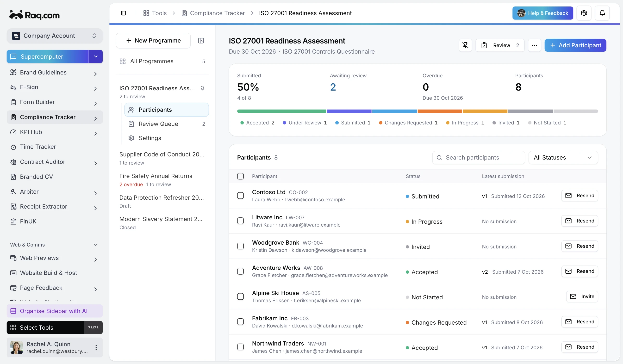Click the Review Queue clipboard icon
Screen dimensions: 623x364
tap(131, 124)
